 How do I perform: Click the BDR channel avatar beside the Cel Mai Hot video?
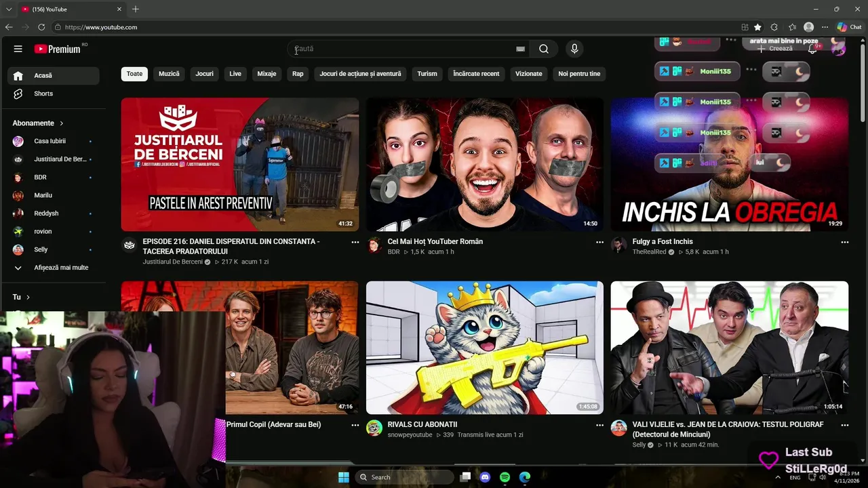[x=374, y=245]
